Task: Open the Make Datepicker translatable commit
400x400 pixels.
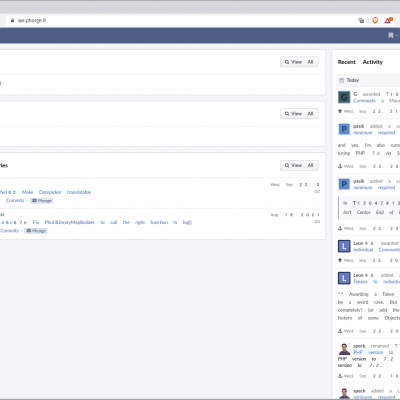Action: click(x=56, y=192)
